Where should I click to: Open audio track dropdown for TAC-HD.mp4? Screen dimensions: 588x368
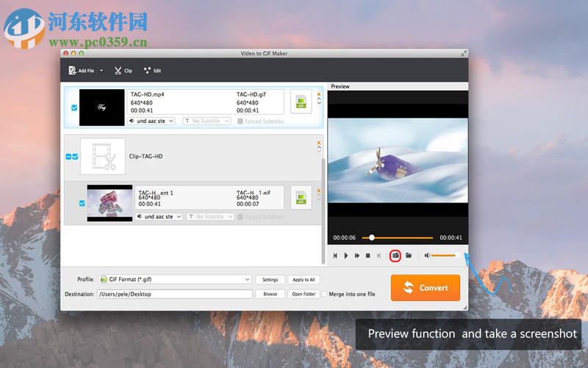(151, 121)
